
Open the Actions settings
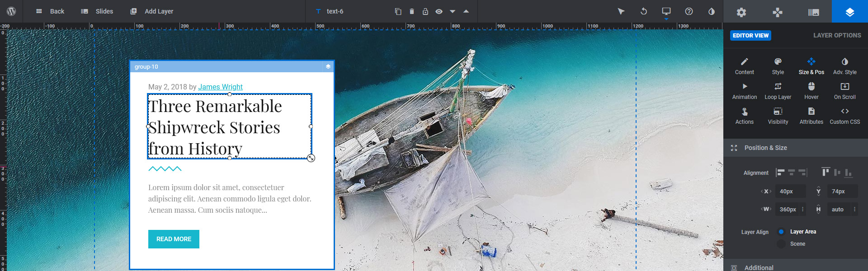tap(745, 116)
